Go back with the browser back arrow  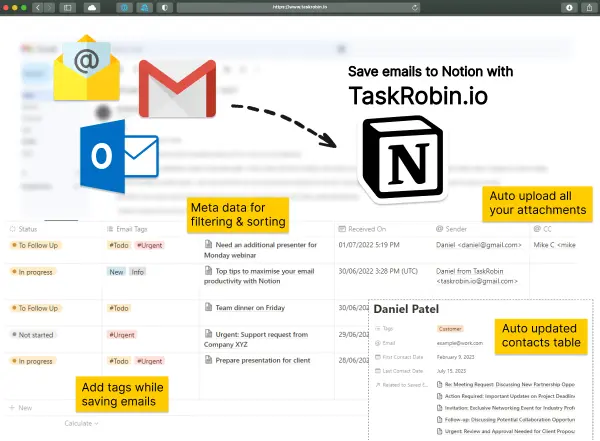38,7
